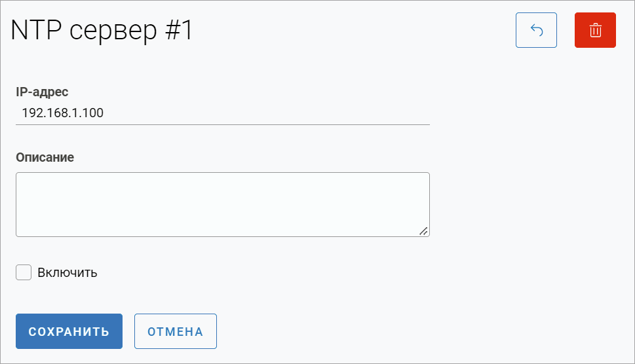This screenshot has height=364, width=635.
Task: Select the empty description box
Action: click(x=223, y=204)
